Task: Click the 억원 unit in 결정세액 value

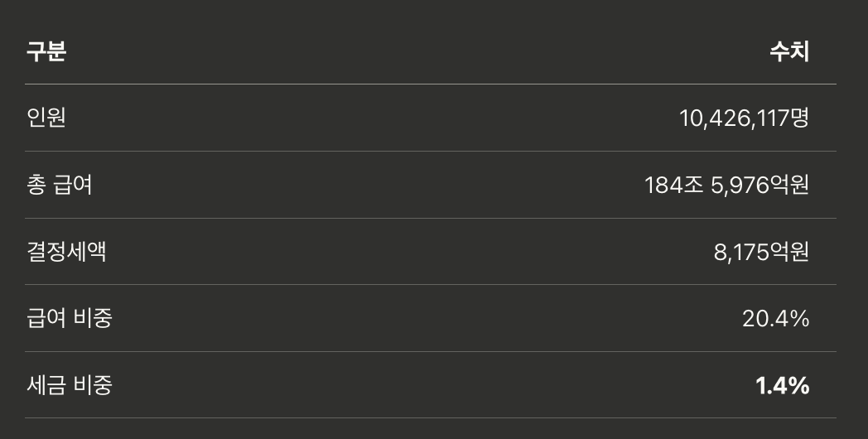Action: (x=790, y=252)
